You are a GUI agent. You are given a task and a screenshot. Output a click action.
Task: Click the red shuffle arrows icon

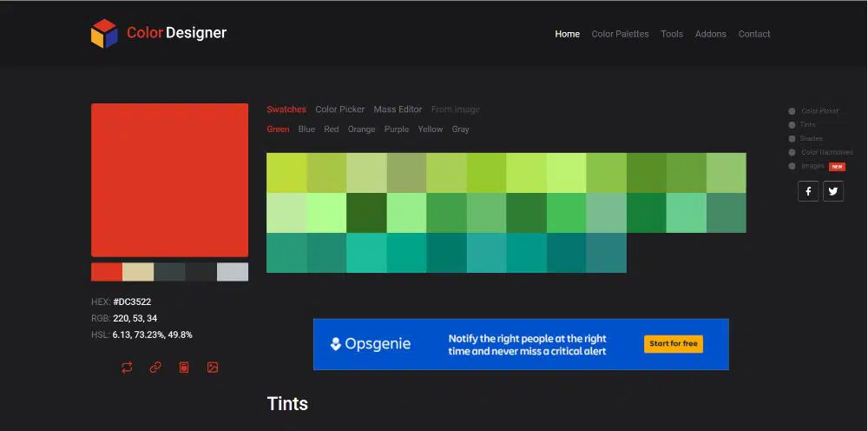(127, 368)
